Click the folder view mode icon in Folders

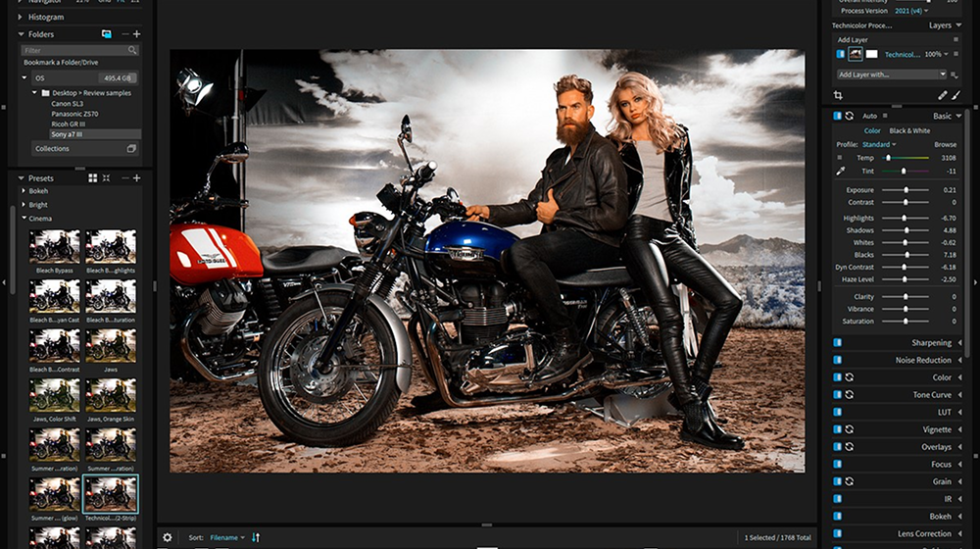tap(106, 34)
